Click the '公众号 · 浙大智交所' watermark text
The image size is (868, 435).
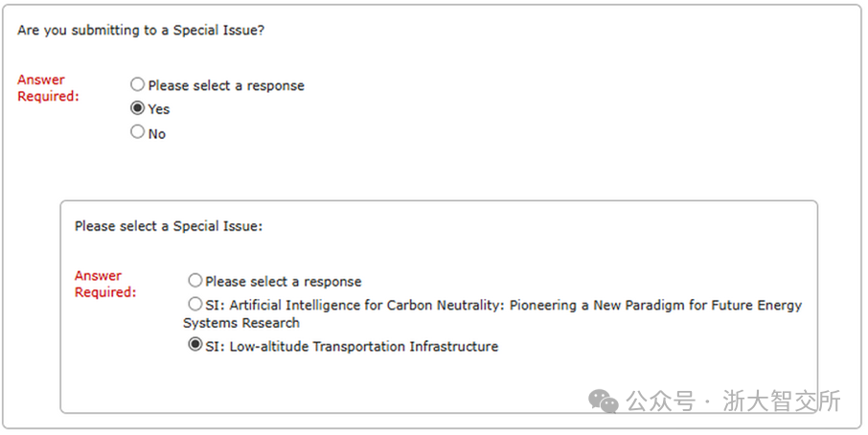tap(734, 401)
